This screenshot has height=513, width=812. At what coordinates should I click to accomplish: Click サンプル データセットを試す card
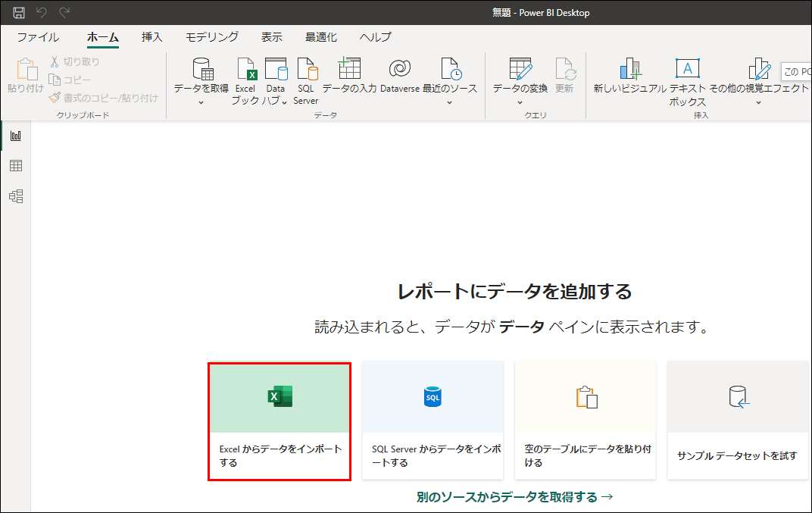738,421
